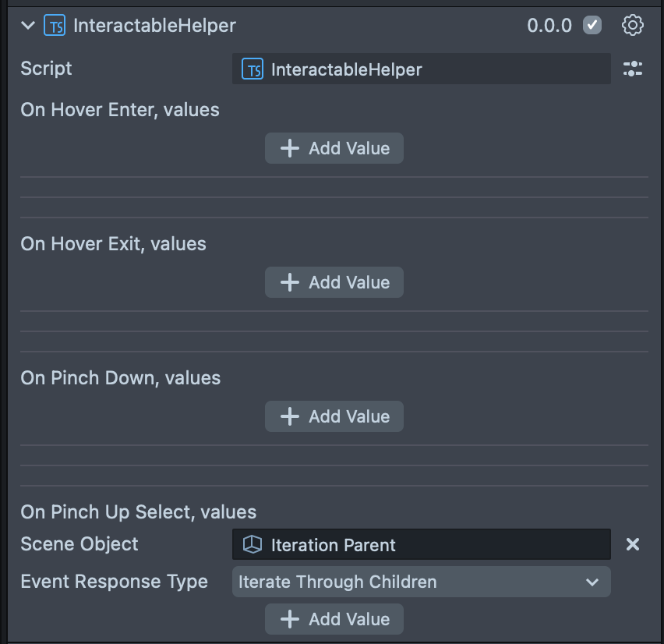Collapse the InteractableHelper component chevron
Viewport: 664px width, 644px height.
[x=29, y=26]
